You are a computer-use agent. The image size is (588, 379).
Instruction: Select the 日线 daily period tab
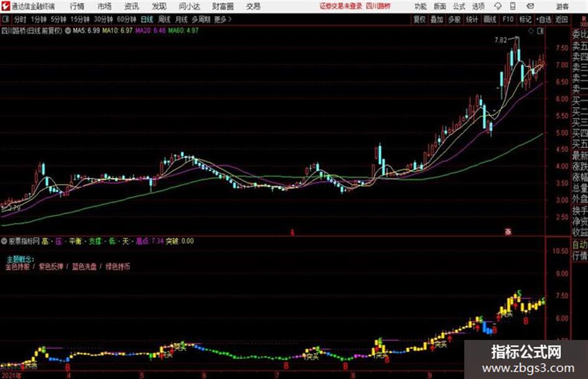147,19
